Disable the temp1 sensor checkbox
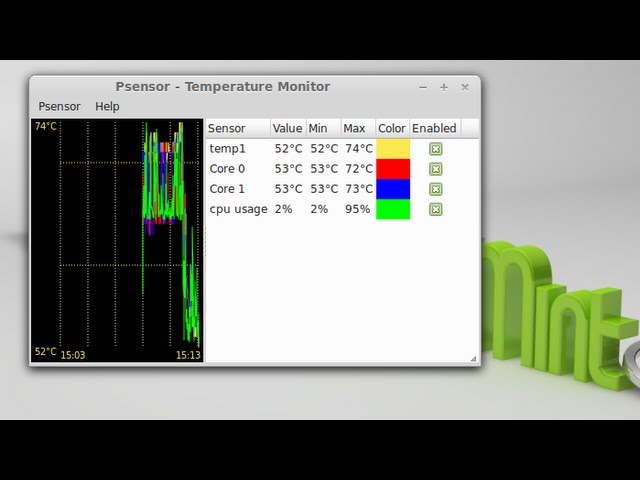 435,149
